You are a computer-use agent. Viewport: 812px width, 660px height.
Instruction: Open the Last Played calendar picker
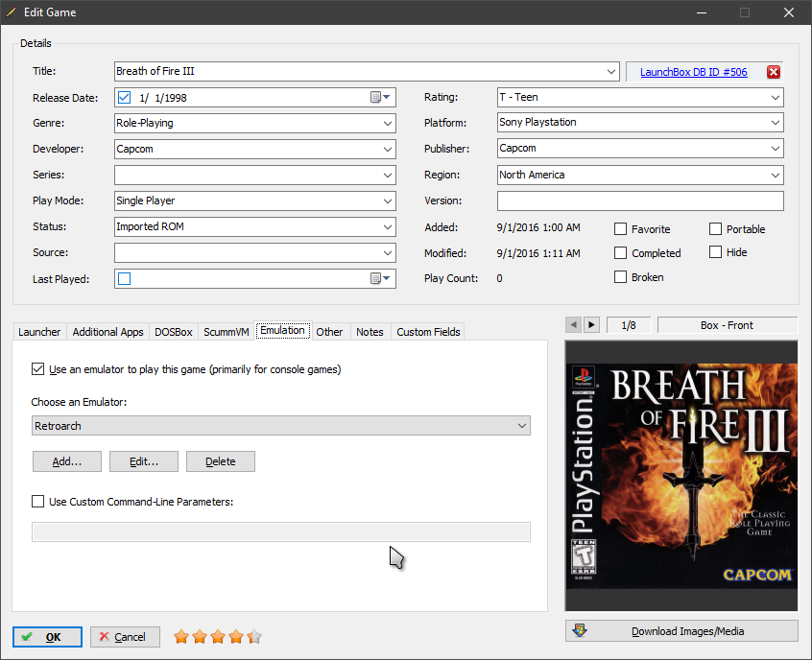pos(381,278)
